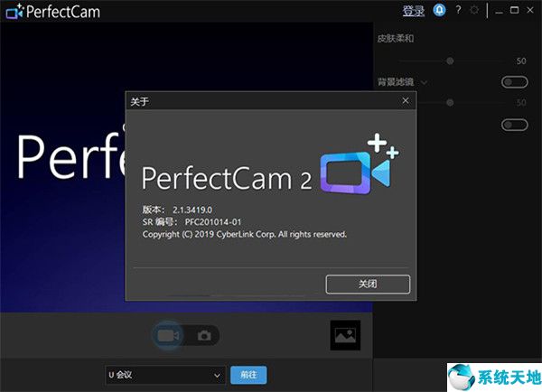
Task: Adjust the slider below 背景滤镜
Action: 450,103
